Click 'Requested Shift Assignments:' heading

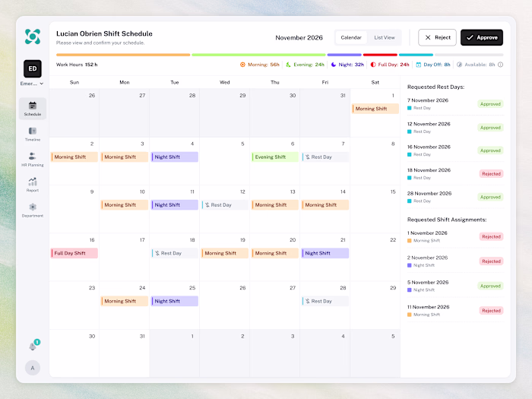click(x=447, y=220)
